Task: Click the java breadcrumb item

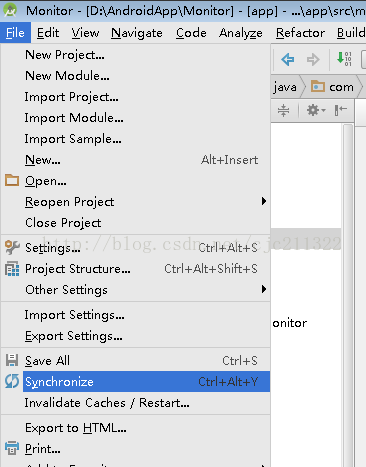Action: [285, 87]
